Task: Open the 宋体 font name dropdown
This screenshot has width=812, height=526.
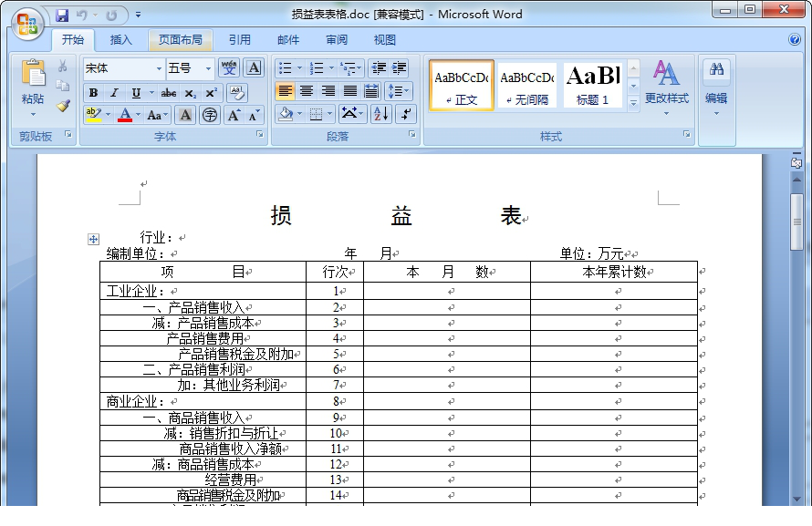Action: point(157,68)
